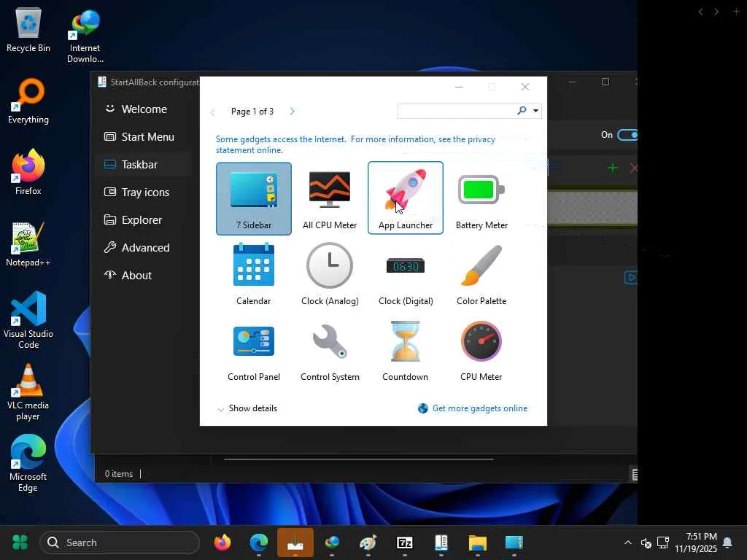Select the Battery Meter gadget
This screenshot has width=747, height=560.
click(481, 198)
